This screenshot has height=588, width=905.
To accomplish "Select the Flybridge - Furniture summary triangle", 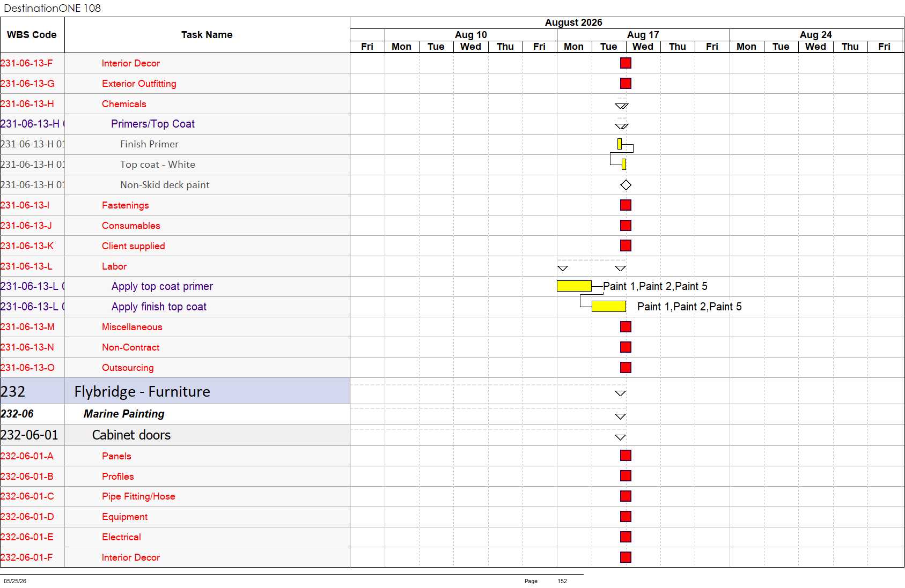I will coord(621,393).
